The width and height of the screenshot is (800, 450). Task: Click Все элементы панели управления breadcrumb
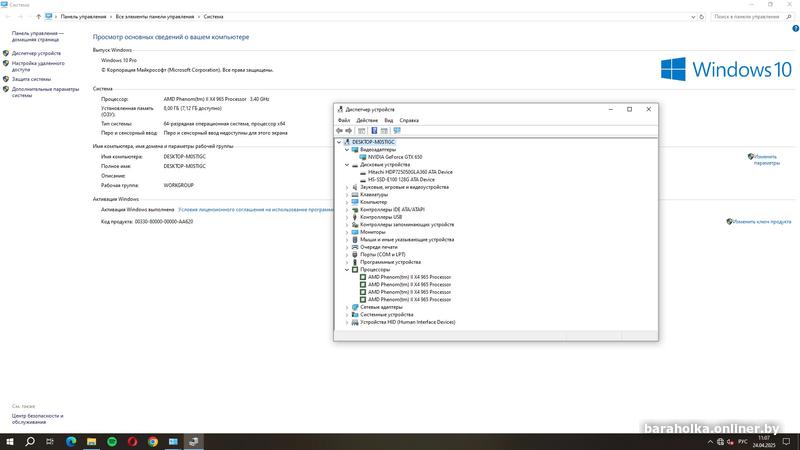(155, 17)
